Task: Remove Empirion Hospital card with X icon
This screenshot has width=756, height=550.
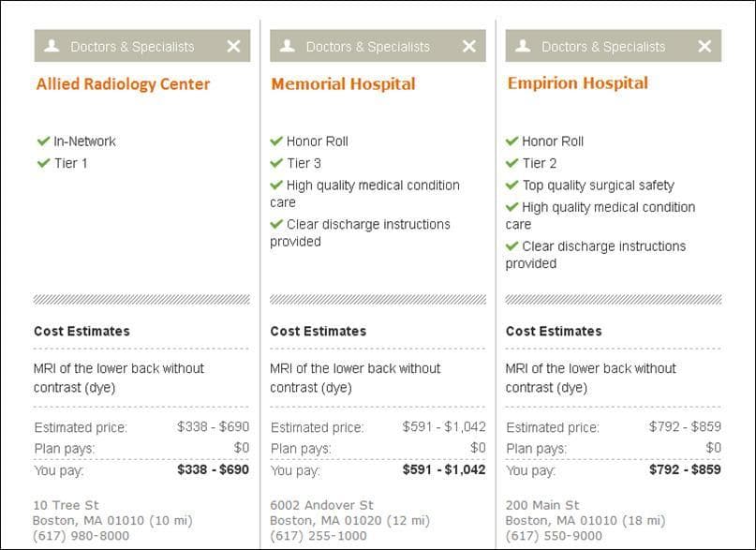Action: (704, 46)
